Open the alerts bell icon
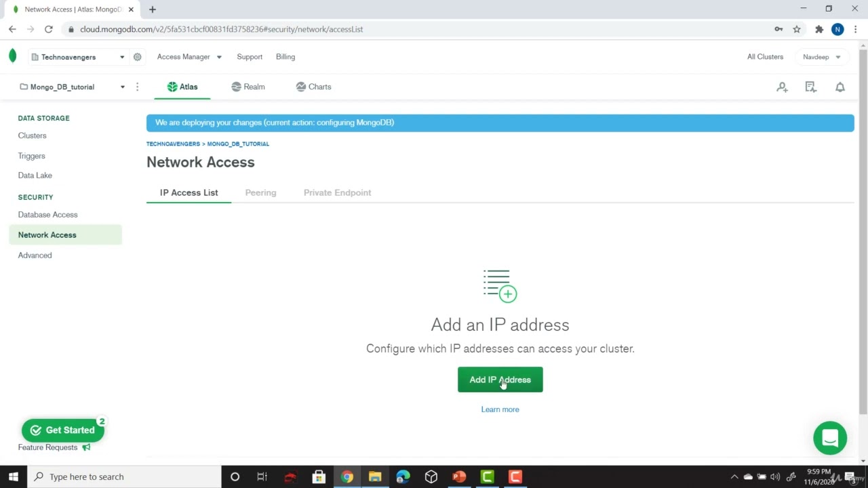Viewport: 868px width, 488px height. (840, 87)
